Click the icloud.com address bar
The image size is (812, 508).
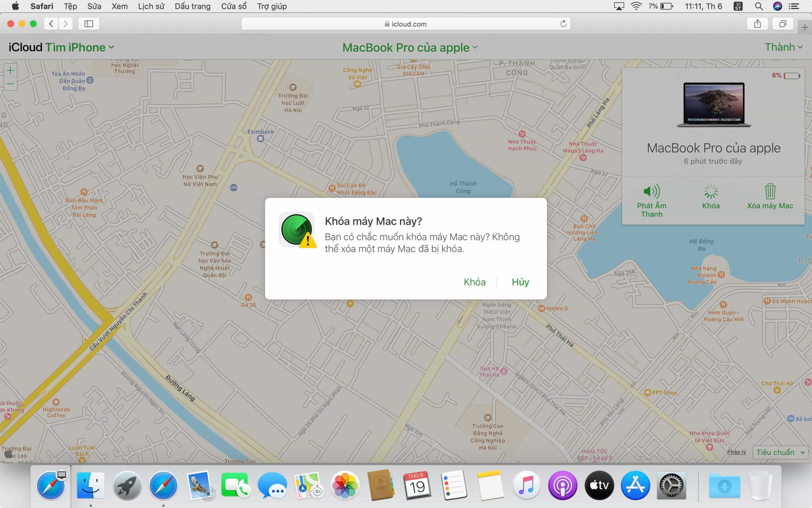point(406,23)
